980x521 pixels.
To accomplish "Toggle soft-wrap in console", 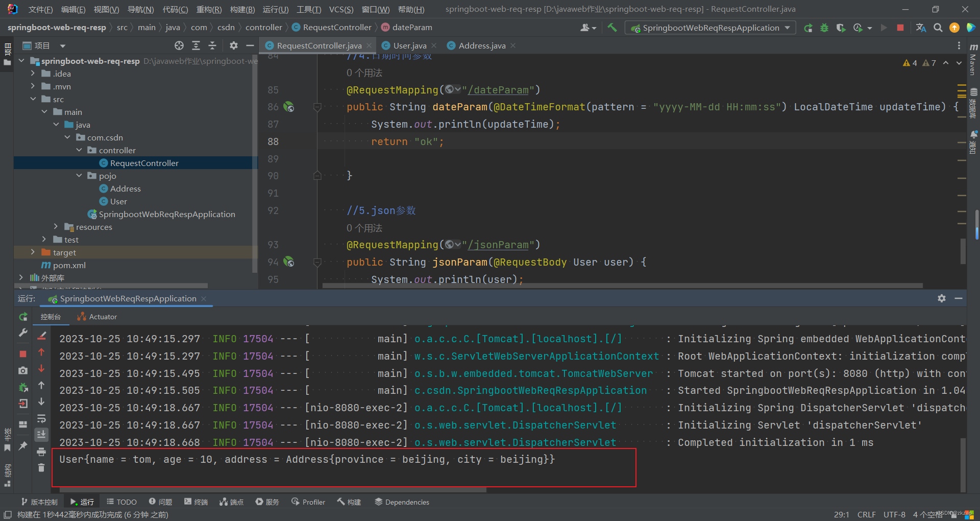I will (x=41, y=418).
